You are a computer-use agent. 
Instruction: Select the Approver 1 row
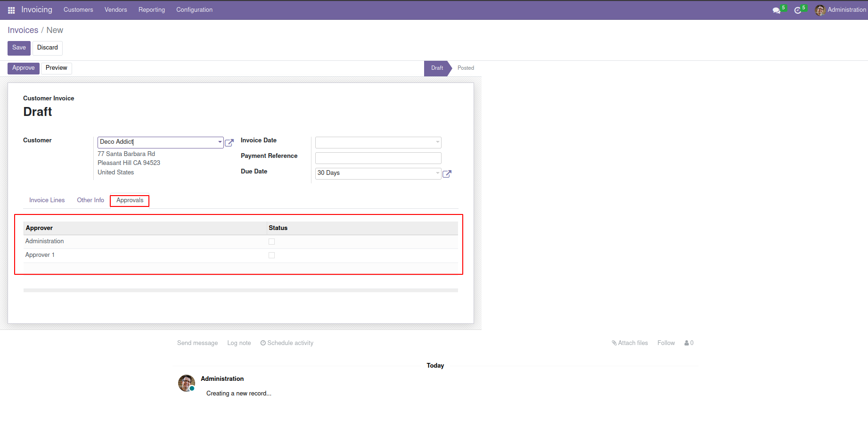[x=241, y=255]
